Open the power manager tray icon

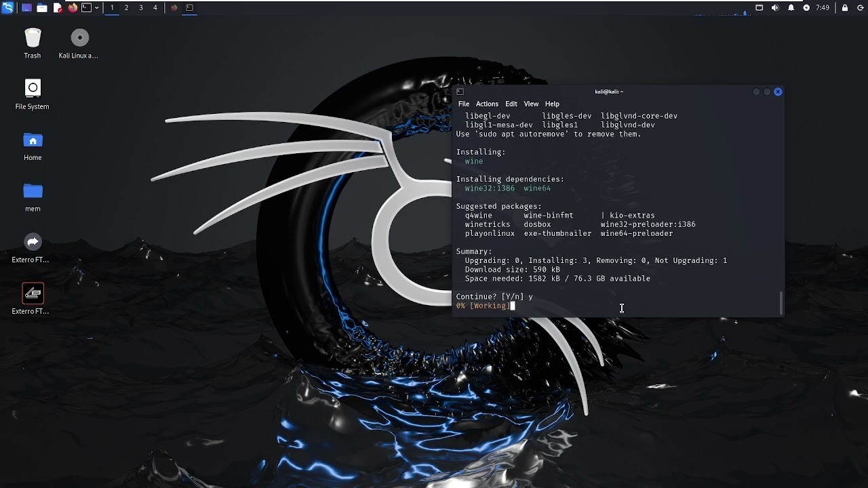pyautogui.click(x=806, y=7)
